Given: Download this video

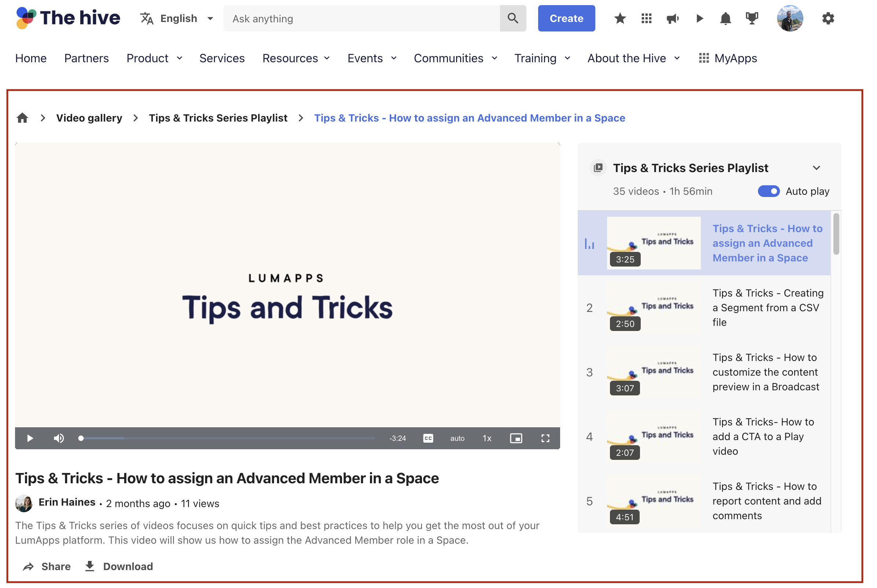Looking at the screenshot, I should tap(119, 566).
